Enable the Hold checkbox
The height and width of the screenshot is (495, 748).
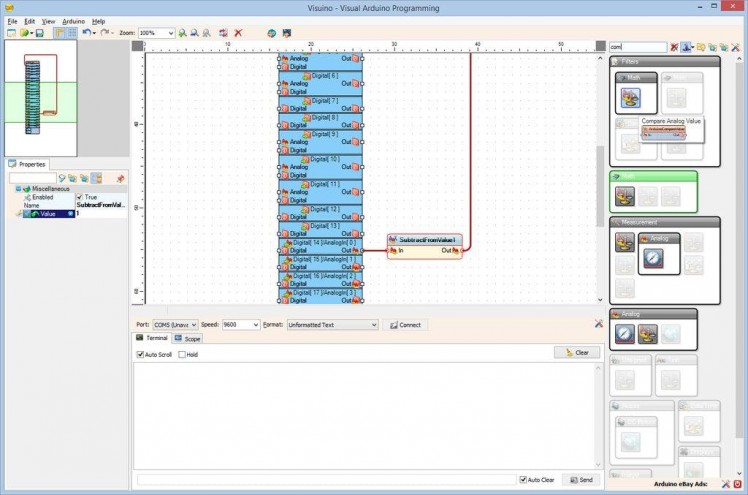tap(182, 354)
